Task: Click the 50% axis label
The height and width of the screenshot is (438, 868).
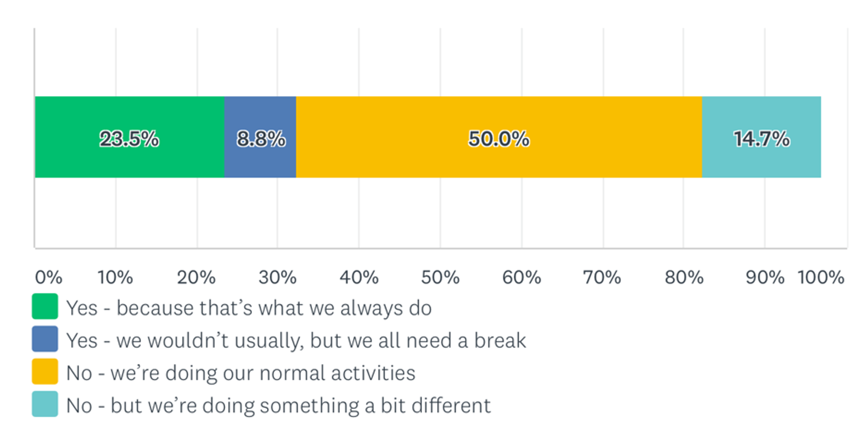Action: click(440, 277)
